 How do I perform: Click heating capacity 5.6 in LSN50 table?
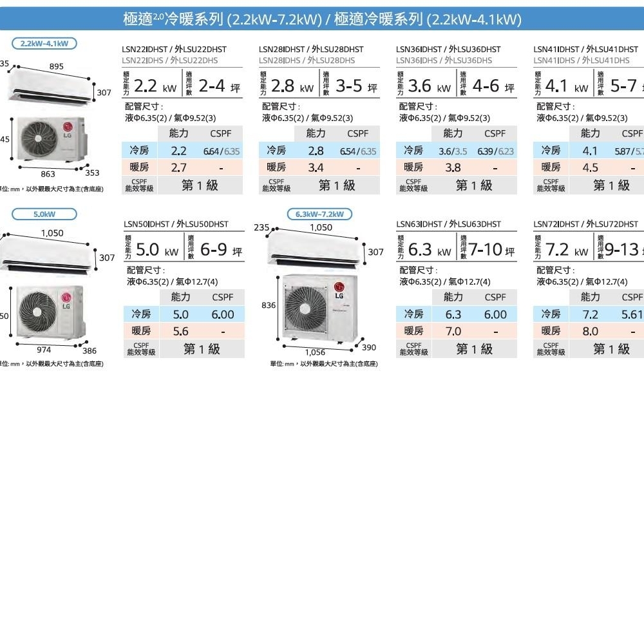click(x=181, y=332)
